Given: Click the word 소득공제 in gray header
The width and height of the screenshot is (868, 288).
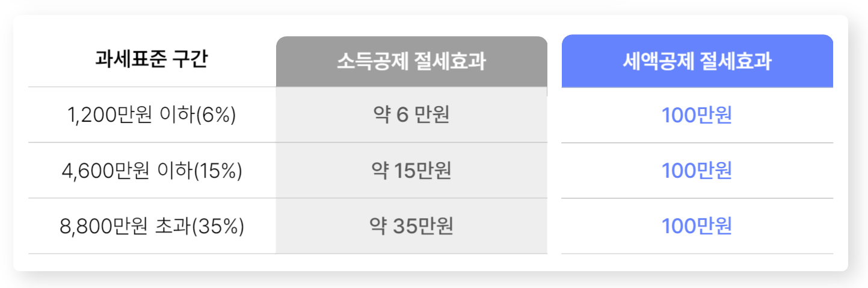Looking at the screenshot, I should coord(372,61).
